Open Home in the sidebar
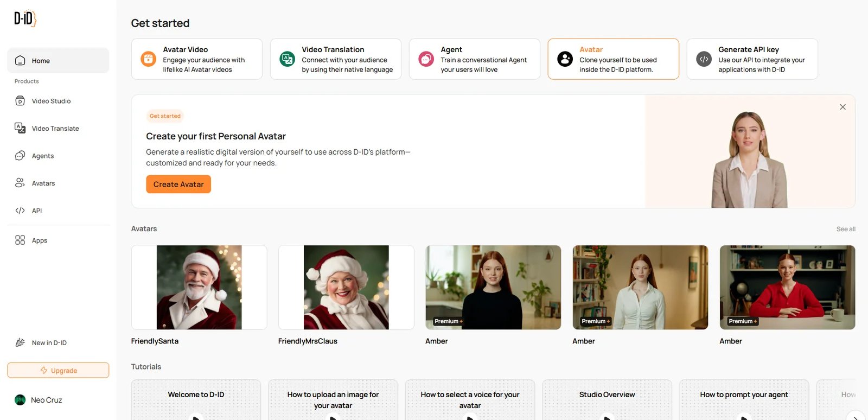 tap(58, 61)
